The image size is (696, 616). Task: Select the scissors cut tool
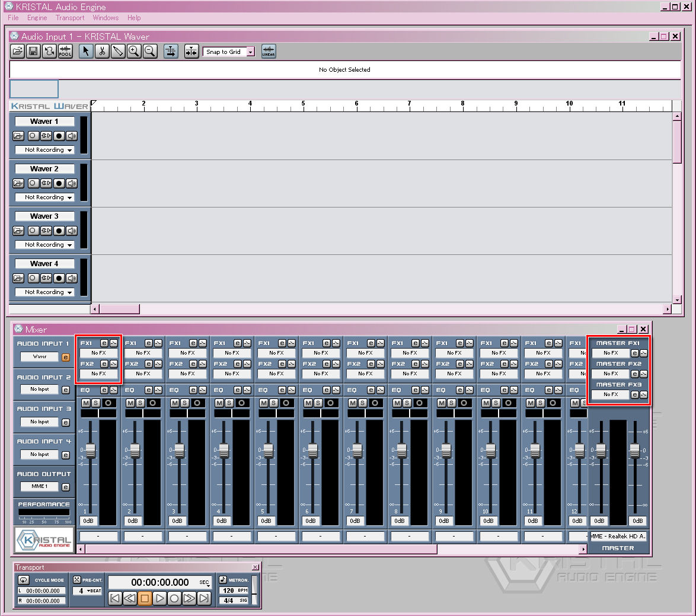(101, 52)
